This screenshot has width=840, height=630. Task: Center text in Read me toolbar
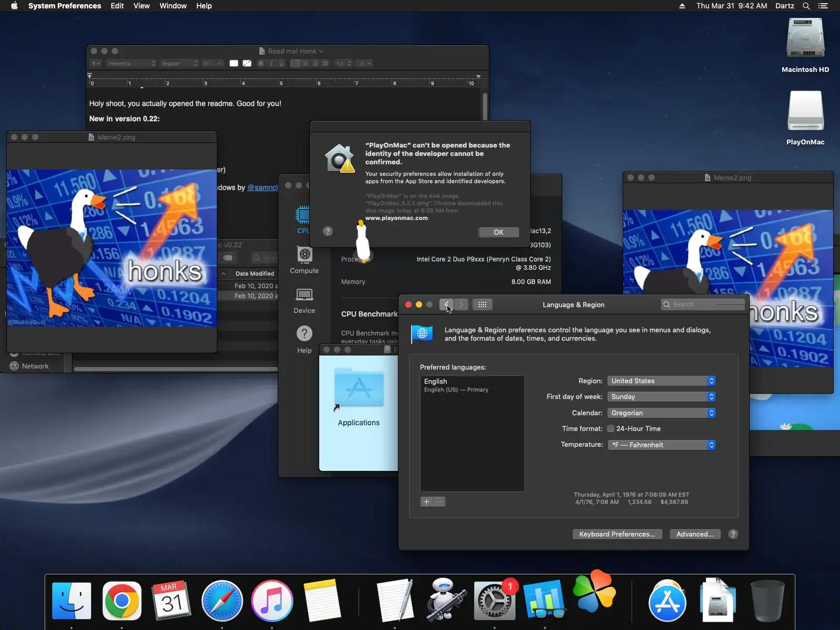(x=305, y=64)
